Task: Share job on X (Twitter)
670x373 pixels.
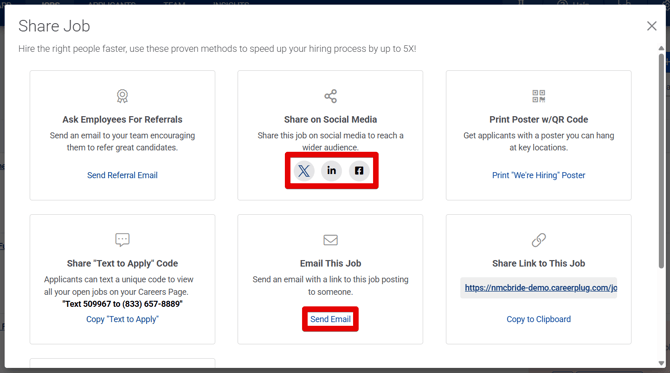Action: tap(304, 171)
